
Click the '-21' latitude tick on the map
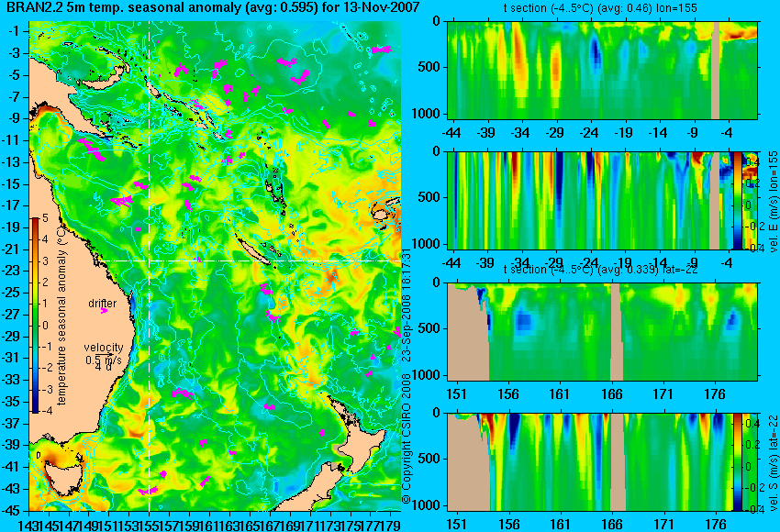pyautogui.click(x=14, y=249)
